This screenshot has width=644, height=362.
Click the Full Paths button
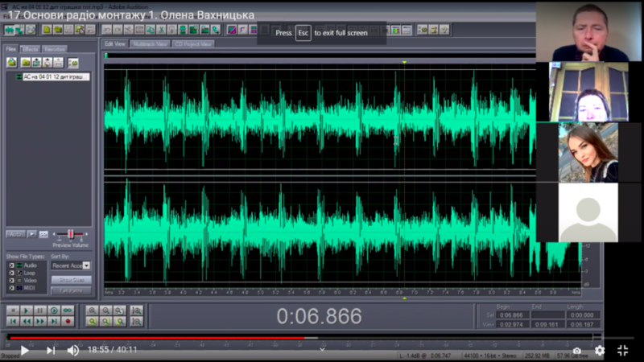point(72,290)
